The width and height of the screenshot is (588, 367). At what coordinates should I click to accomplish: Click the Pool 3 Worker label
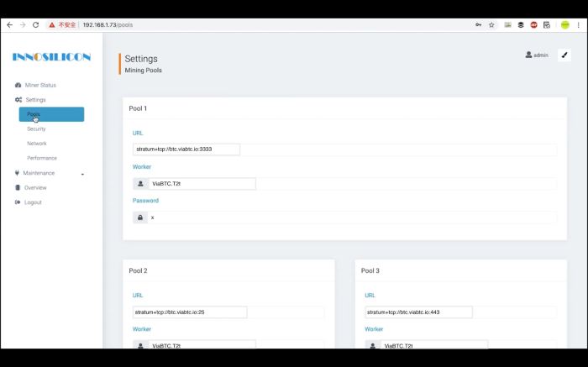pos(374,329)
